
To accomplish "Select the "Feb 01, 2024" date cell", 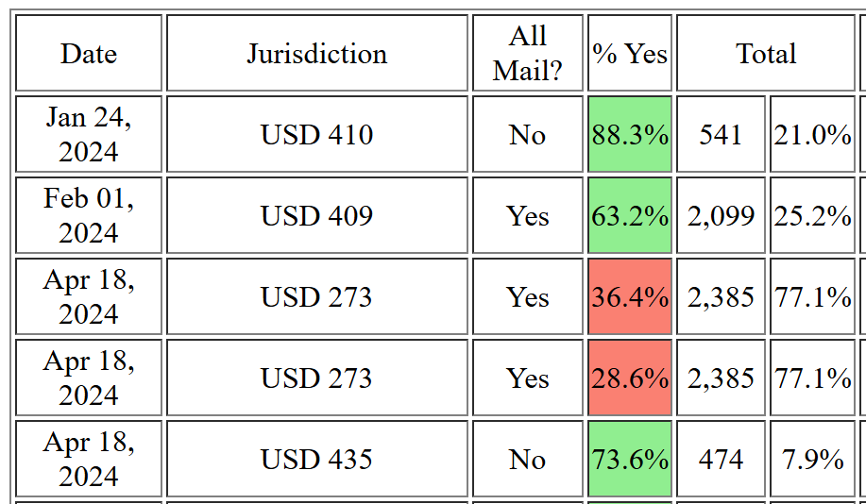I will pyautogui.click(x=89, y=216).
